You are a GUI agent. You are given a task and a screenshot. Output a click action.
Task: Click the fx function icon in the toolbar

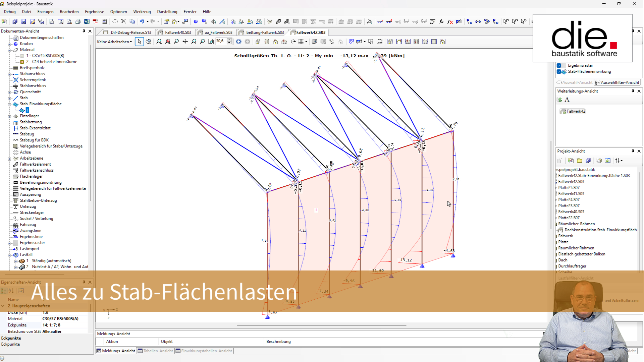pos(441,21)
